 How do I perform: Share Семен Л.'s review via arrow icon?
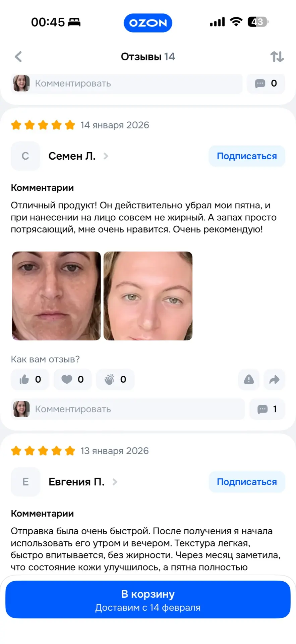coord(275,379)
